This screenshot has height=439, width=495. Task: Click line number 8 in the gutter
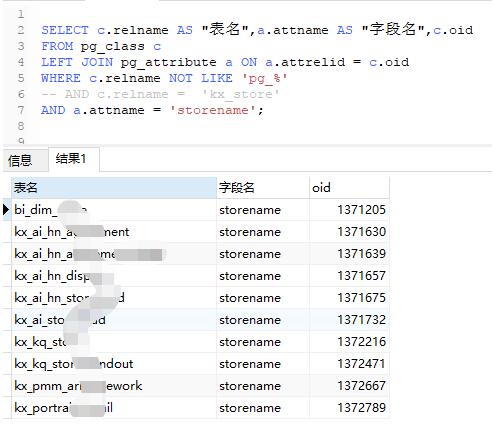coord(21,126)
